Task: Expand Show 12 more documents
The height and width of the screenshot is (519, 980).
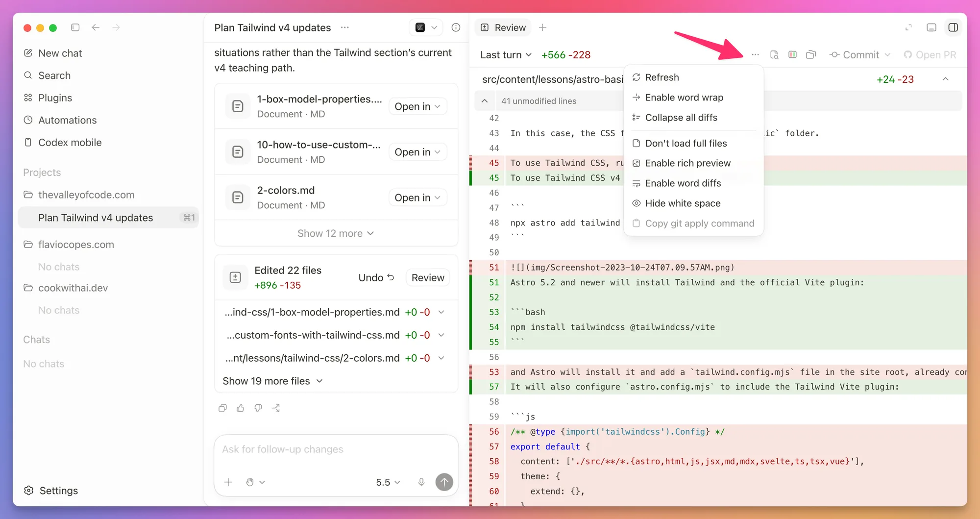Action: coord(336,233)
